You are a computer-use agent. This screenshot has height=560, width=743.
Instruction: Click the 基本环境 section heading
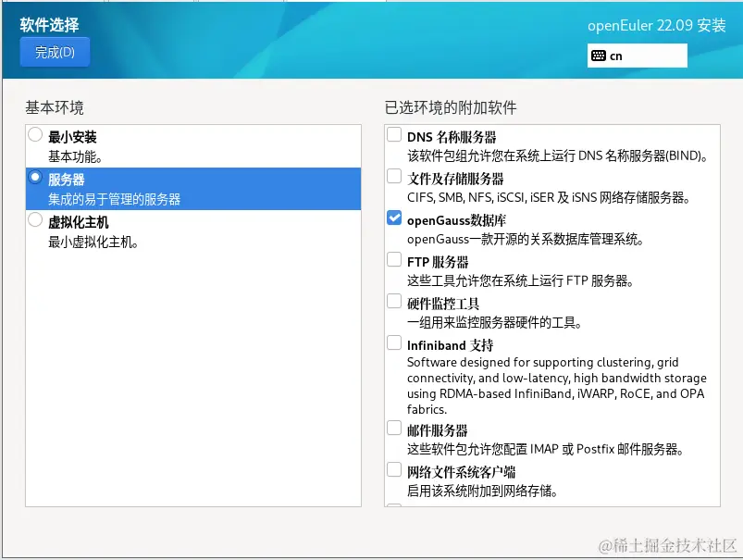[x=55, y=107]
